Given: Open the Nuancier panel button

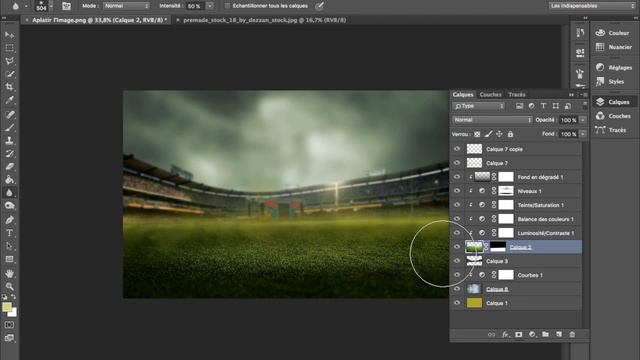Looking at the screenshot, I should [613, 47].
